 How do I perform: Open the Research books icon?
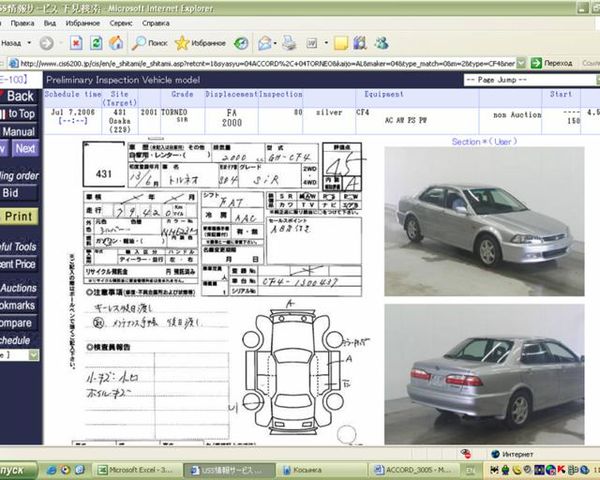pos(360,43)
